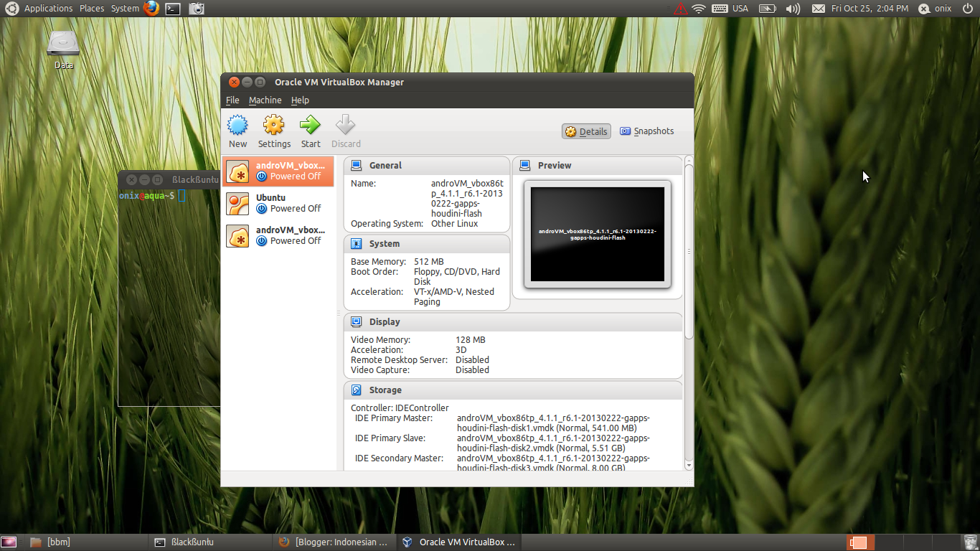Click the Display section monitor icon

[x=357, y=322]
